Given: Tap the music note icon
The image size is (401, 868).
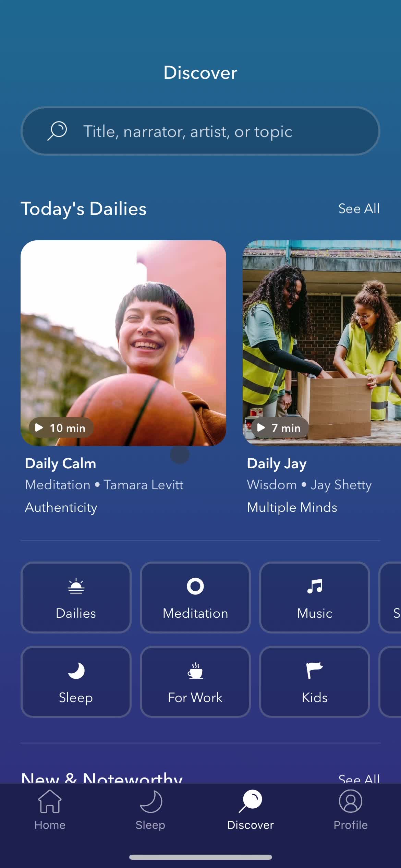Looking at the screenshot, I should tap(315, 586).
